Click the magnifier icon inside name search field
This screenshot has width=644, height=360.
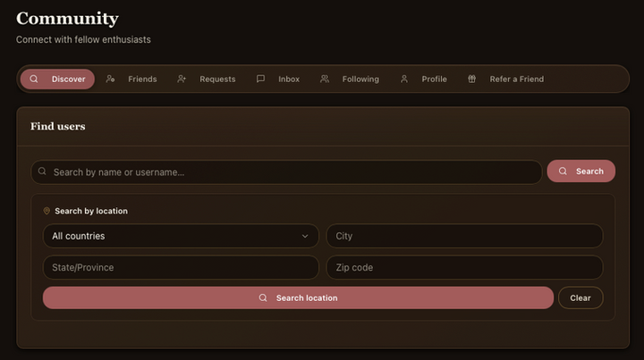tap(42, 172)
